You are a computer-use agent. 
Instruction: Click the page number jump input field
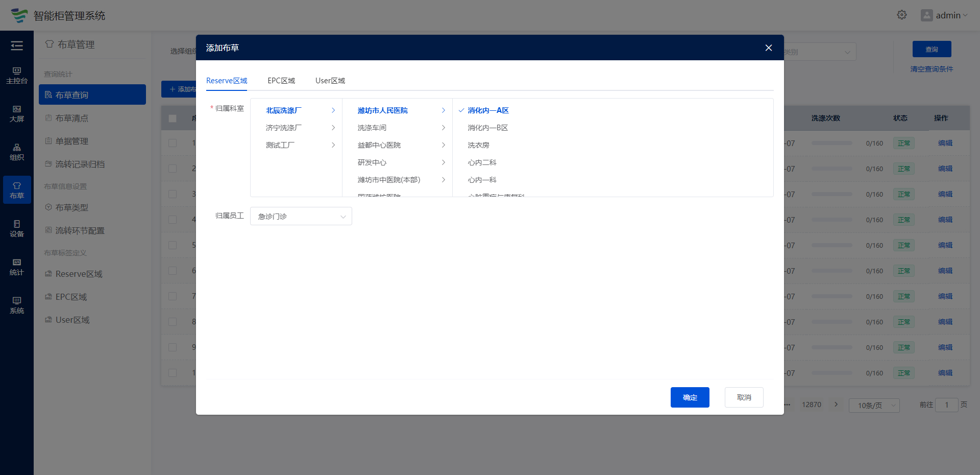947,405
